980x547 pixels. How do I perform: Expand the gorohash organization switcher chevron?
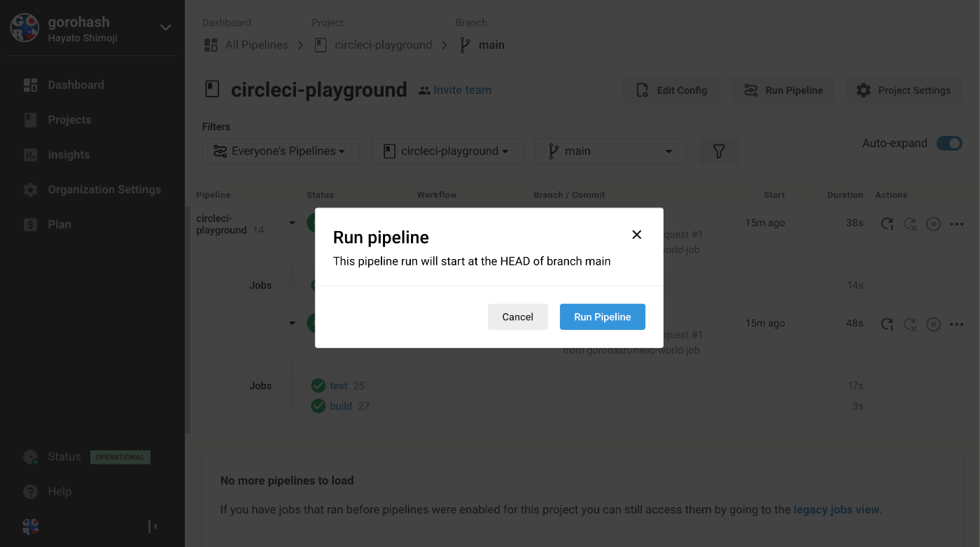tap(166, 28)
